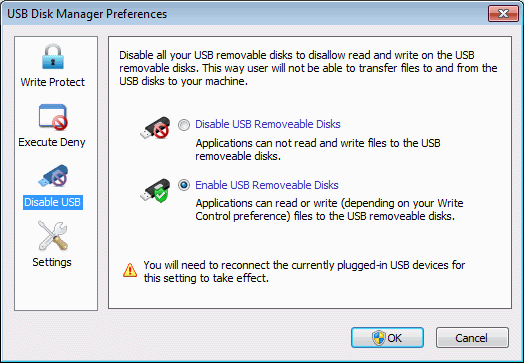Click the blocked USB drive icon beside Disable option

click(x=155, y=128)
